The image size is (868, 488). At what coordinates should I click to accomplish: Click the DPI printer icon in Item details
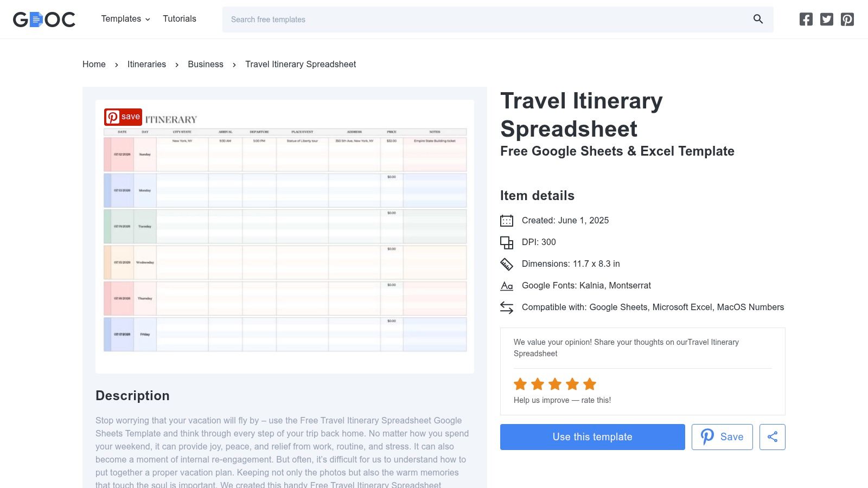pyautogui.click(x=506, y=242)
